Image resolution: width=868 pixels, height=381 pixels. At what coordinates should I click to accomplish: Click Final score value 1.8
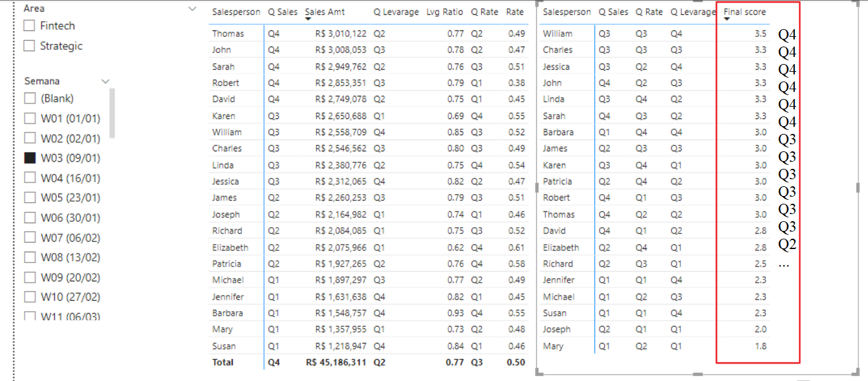click(x=761, y=346)
